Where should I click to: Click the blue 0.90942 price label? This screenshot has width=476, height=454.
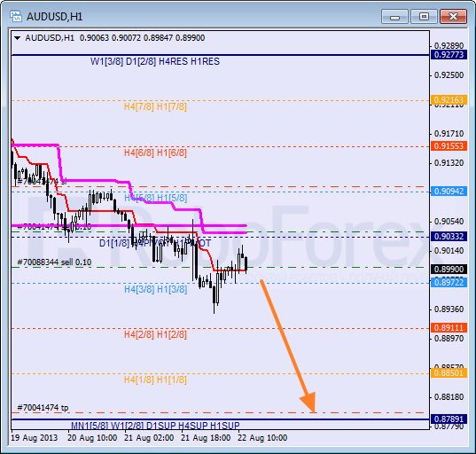(x=449, y=192)
